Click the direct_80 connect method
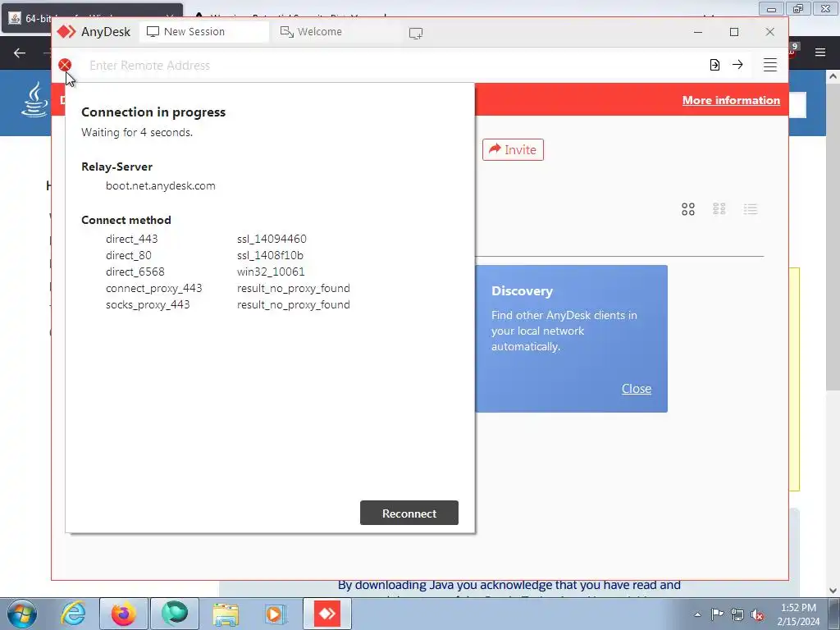Image resolution: width=840 pixels, height=630 pixels. [129, 256]
